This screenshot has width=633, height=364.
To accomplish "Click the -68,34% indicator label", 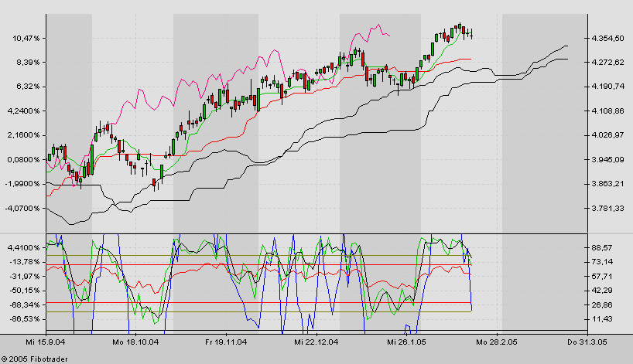I will tap(24, 304).
